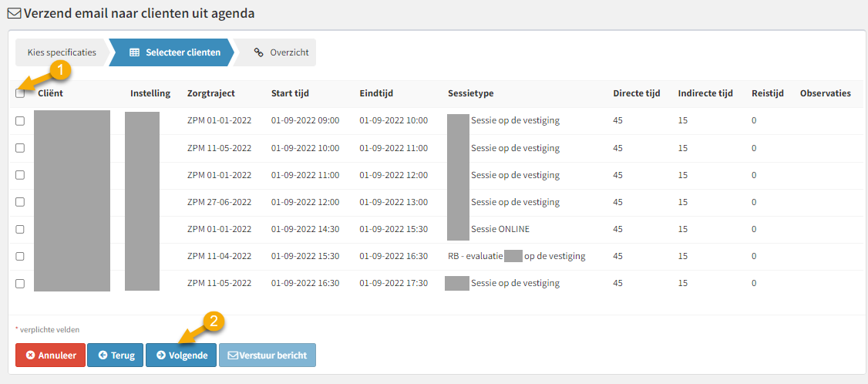Image resolution: width=868 pixels, height=384 pixels.
Task: Click the Sessietype column header
Action: 470,93
